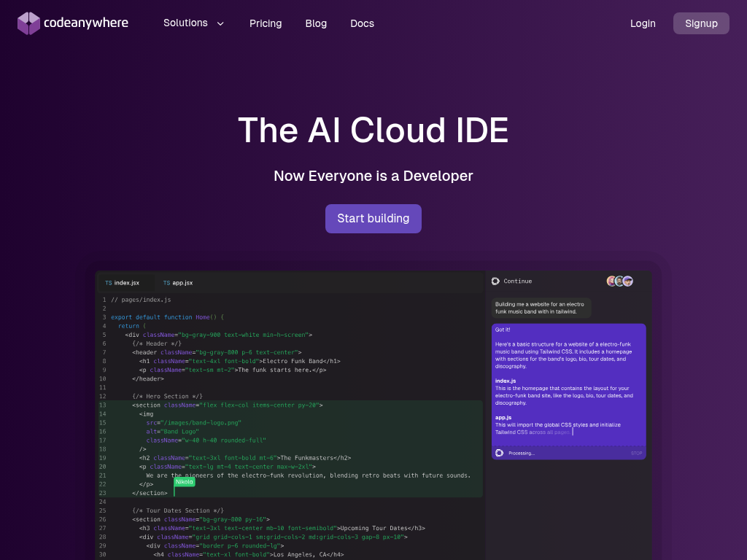Expand the Solutions dropdown chevron
Viewport: 747px width, 560px height.
[220, 24]
